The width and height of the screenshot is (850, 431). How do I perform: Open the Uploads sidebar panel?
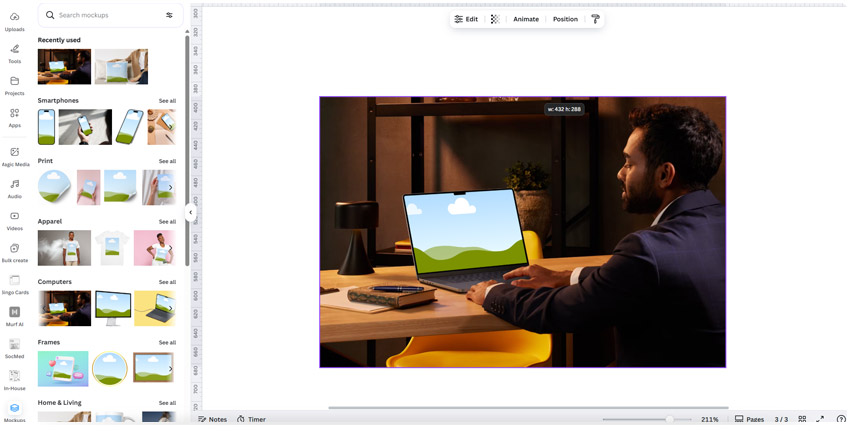pyautogui.click(x=15, y=21)
